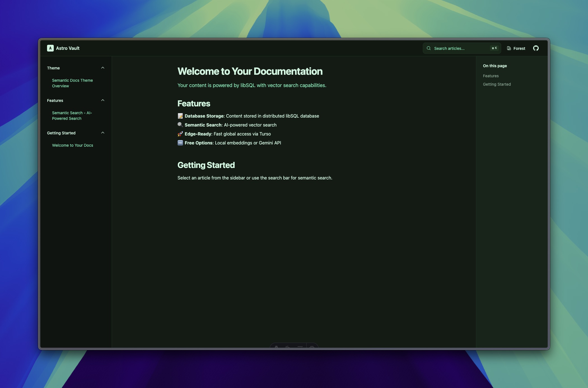Open the Forest theme selector
The width and height of the screenshot is (588, 388).
[516, 48]
